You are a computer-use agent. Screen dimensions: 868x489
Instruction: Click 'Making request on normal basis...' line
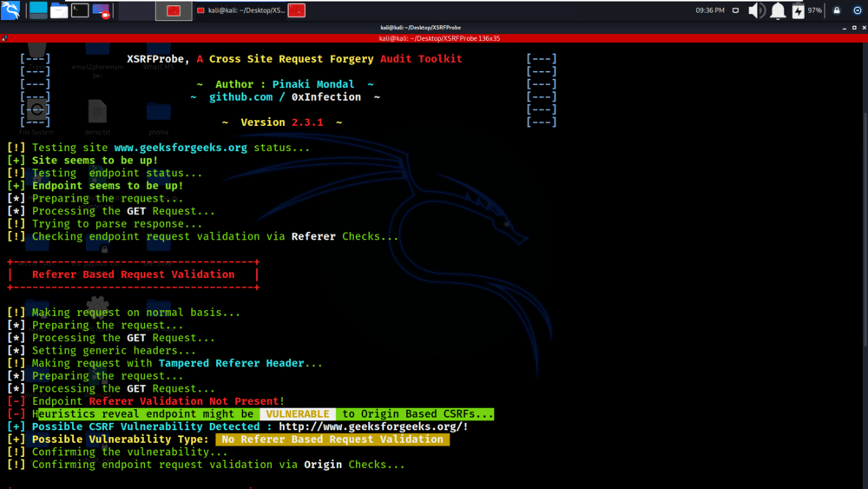click(x=123, y=313)
